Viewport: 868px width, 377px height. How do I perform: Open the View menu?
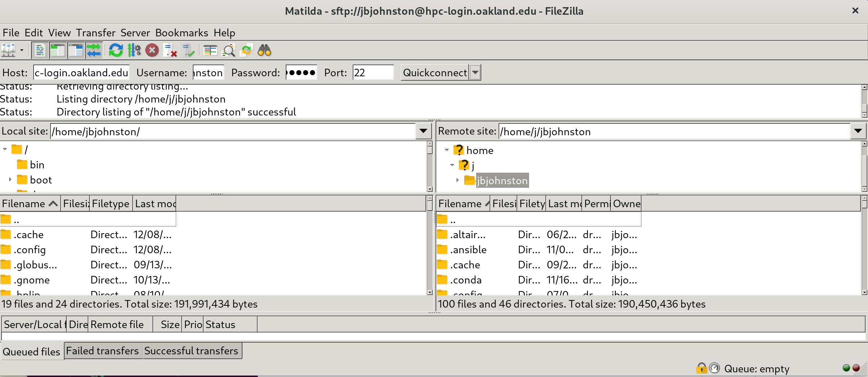[59, 33]
